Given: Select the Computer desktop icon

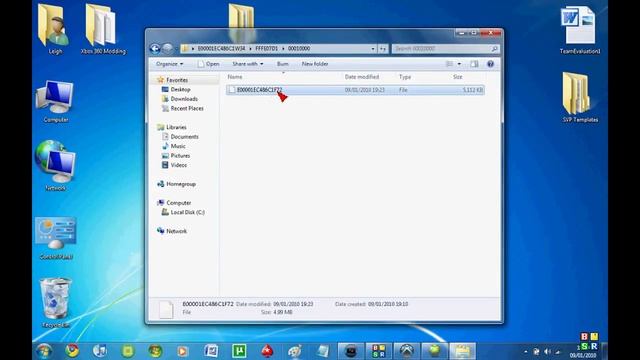Looking at the screenshot, I should point(56,101).
